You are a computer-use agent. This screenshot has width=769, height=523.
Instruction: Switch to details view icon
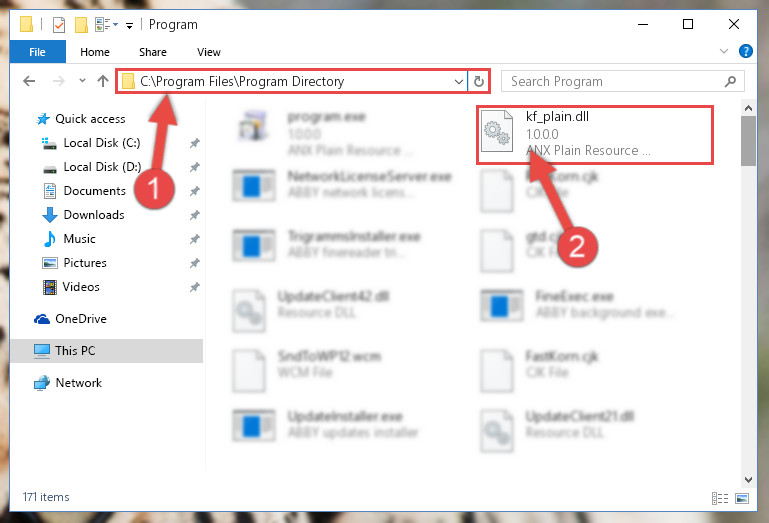point(719,498)
